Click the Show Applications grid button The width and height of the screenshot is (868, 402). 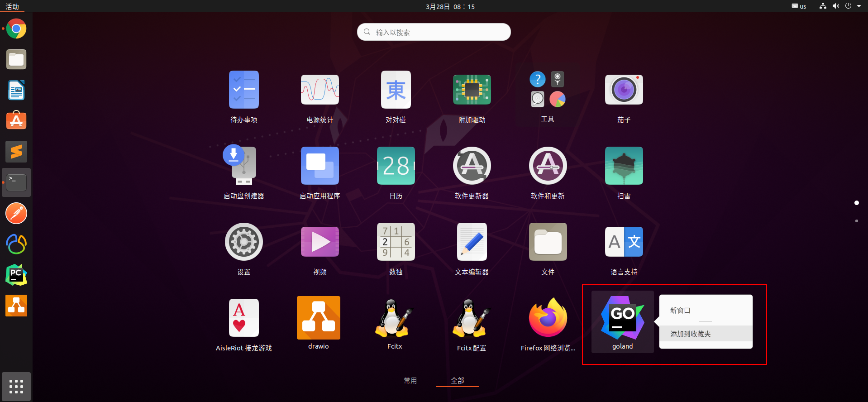(x=16, y=387)
